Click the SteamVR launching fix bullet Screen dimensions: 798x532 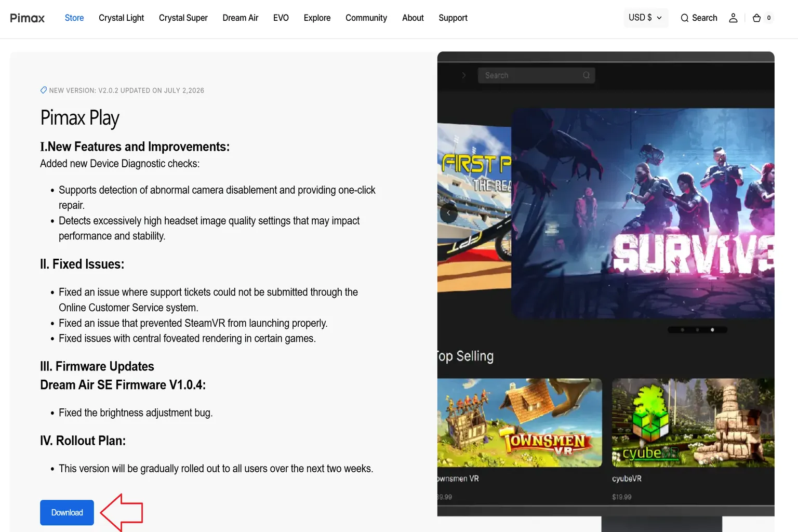(x=193, y=323)
